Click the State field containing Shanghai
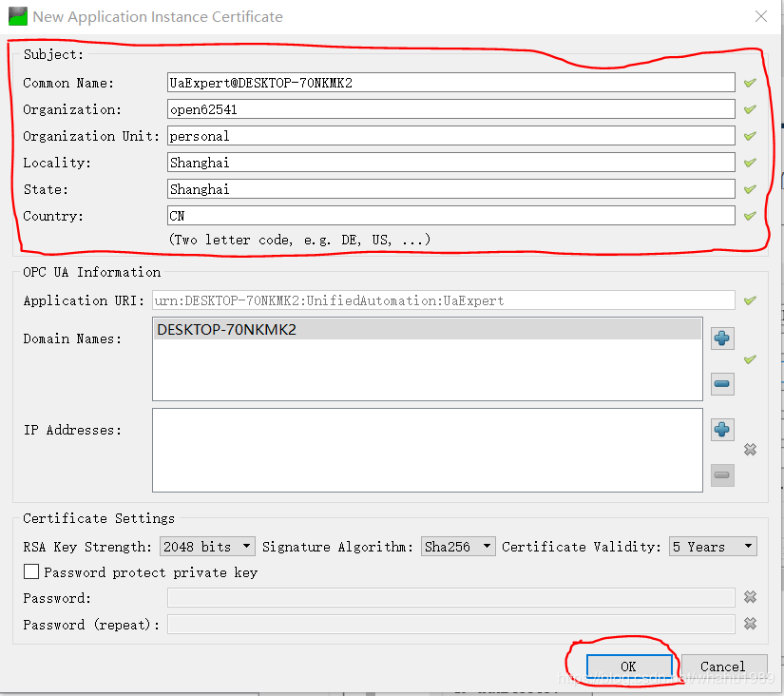Viewport: 784px width, 696px height. click(x=451, y=189)
